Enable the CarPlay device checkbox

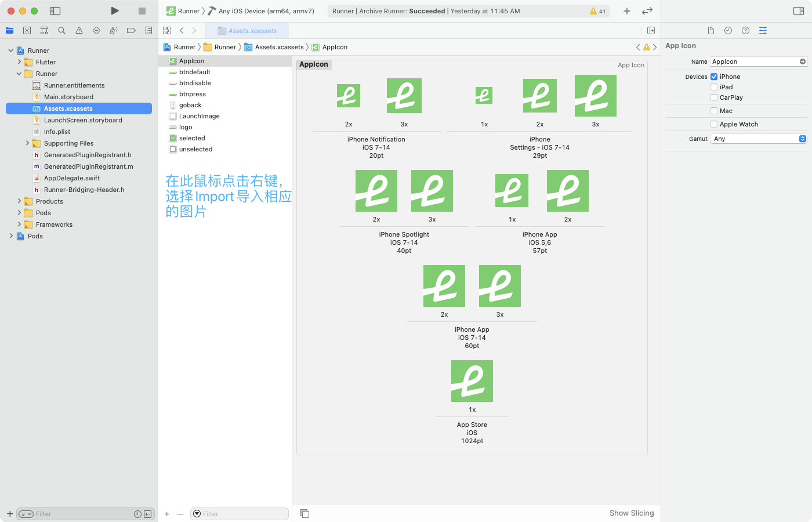click(x=714, y=97)
